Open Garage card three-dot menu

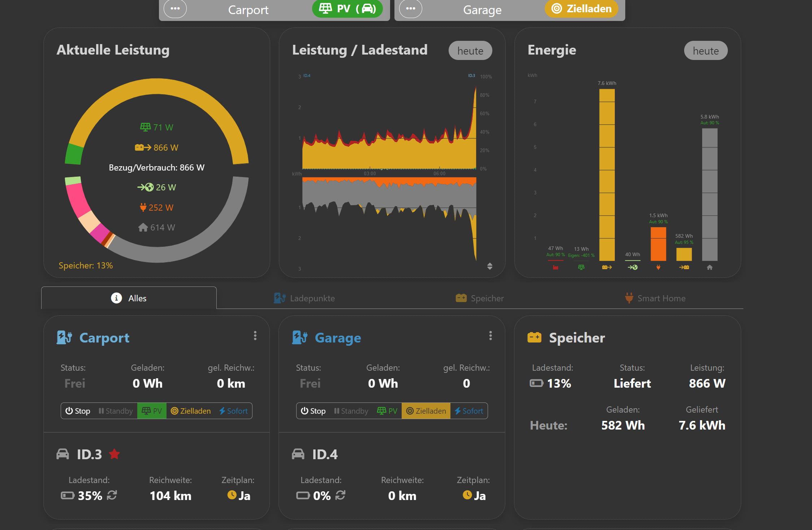490,336
